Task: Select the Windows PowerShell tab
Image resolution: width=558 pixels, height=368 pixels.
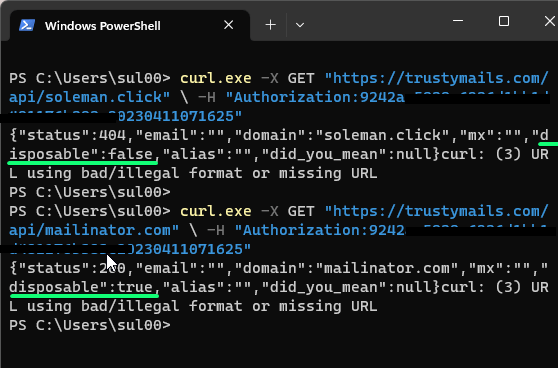Action: pyautogui.click(x=130, y=26)
